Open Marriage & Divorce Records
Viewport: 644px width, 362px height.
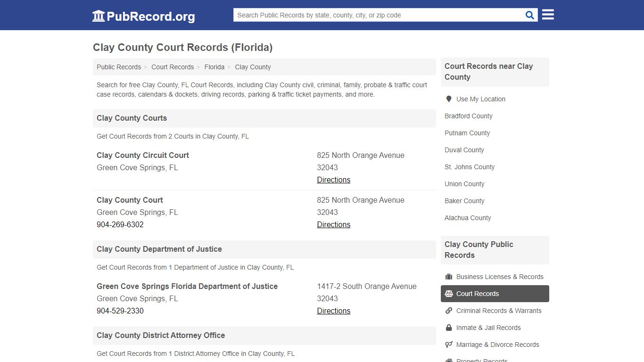pos(495,345)
